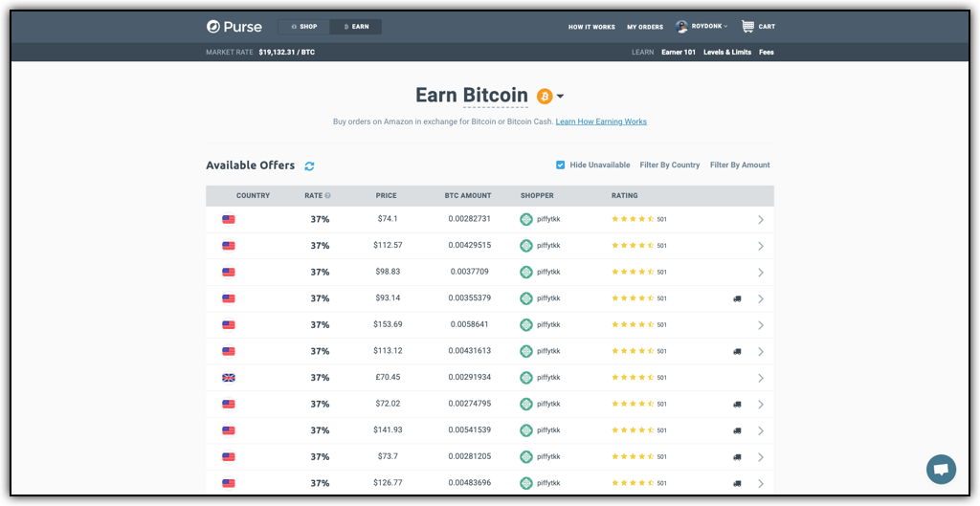Click the truck icon in $113.12 row
The height and width of the screenshot is (506, 980).
click(737, 352)
